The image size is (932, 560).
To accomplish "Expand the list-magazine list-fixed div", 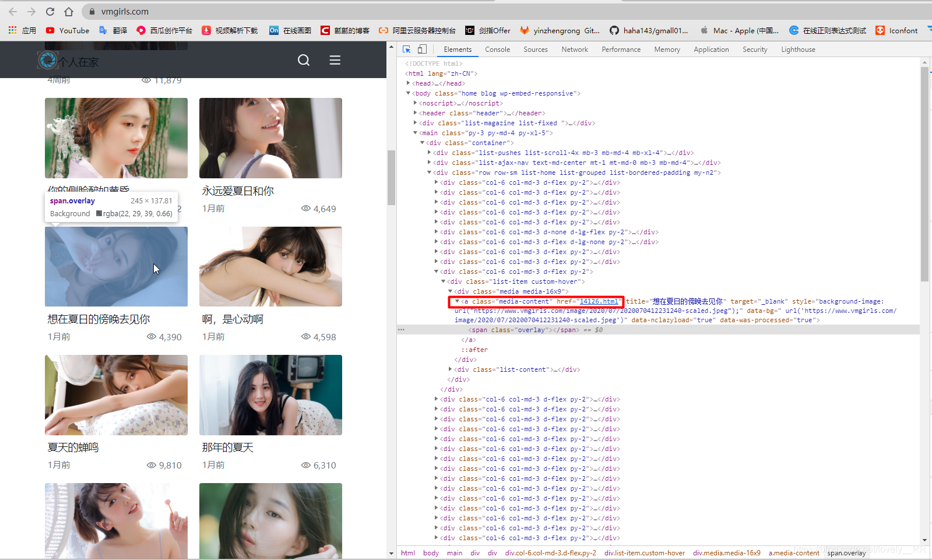I will tap(415, 123).
